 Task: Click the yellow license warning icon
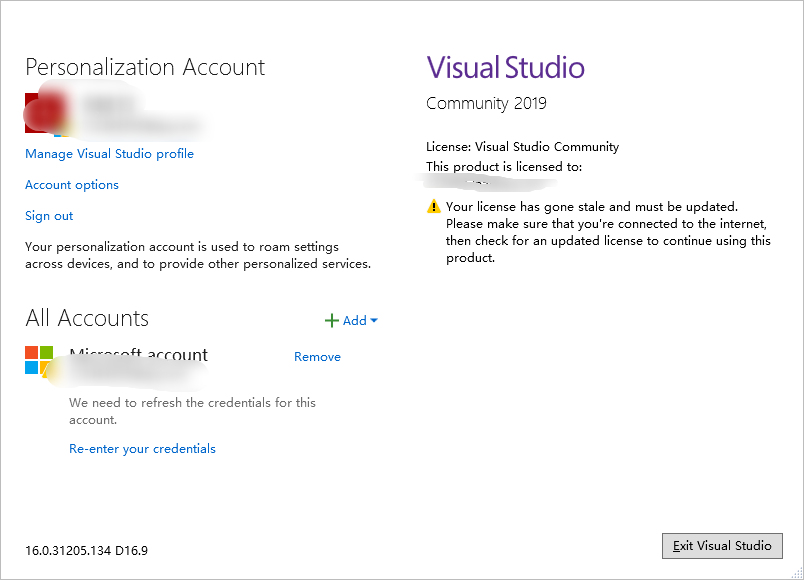(433, 207)
